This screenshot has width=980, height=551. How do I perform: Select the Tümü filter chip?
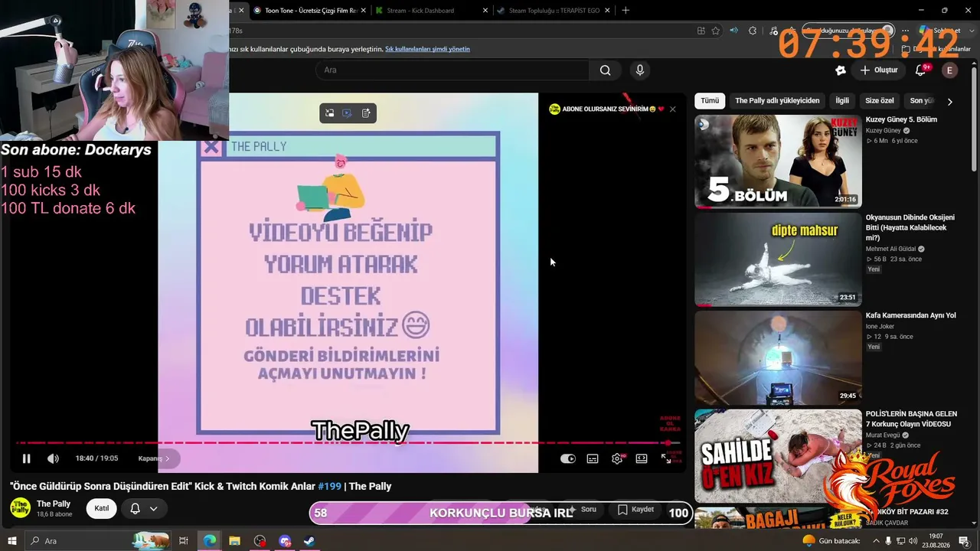click(710, 101)
